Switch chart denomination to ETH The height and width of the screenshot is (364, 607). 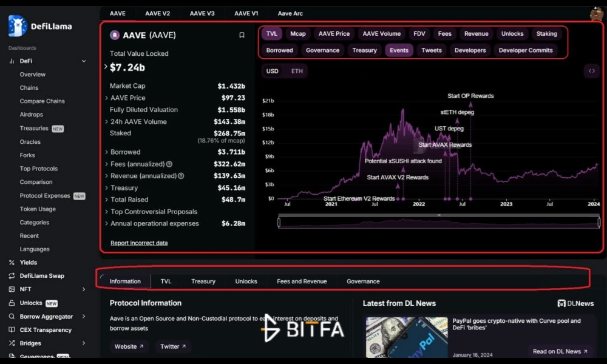click(x=297, y=71)
